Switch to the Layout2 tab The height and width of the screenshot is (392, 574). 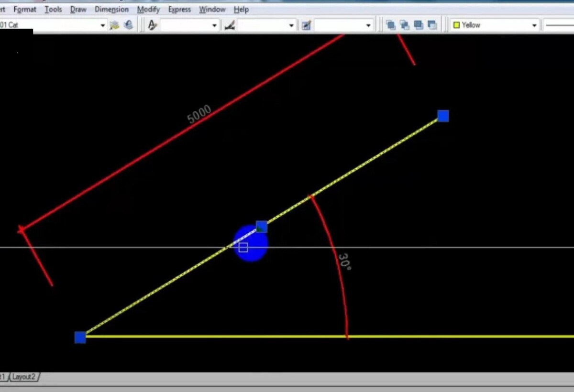pos(23,377)
